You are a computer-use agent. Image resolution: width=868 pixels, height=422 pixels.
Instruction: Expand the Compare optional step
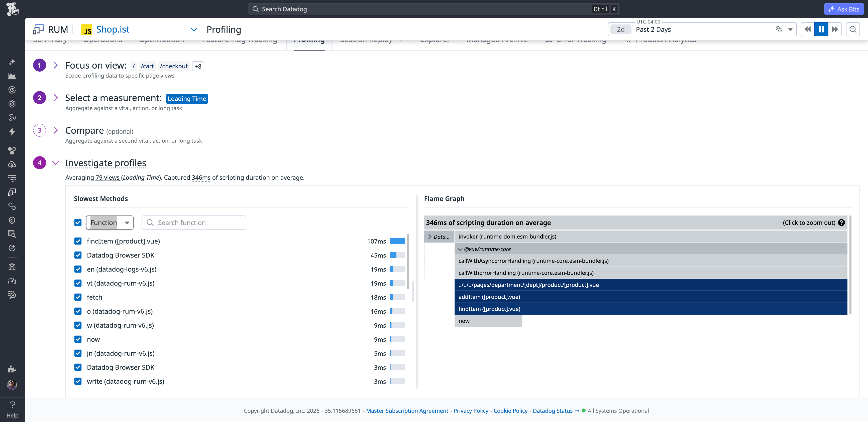point(56,130)
